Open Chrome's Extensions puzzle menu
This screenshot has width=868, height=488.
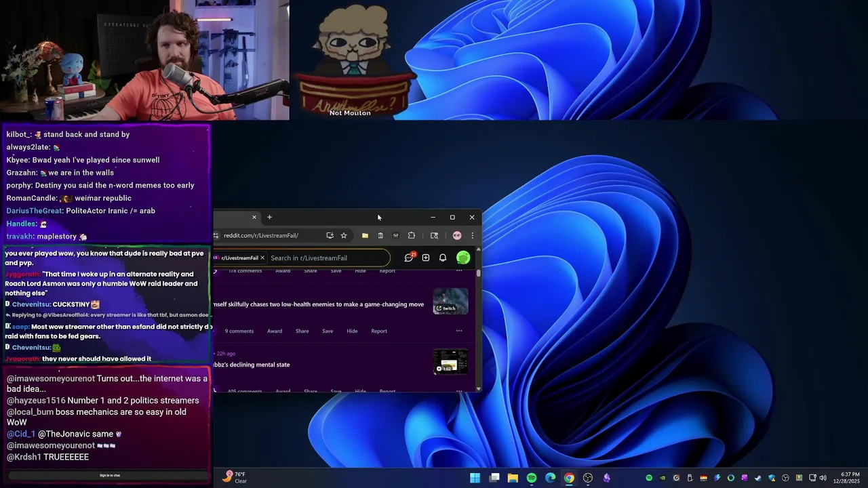click(x=411, y=235)
